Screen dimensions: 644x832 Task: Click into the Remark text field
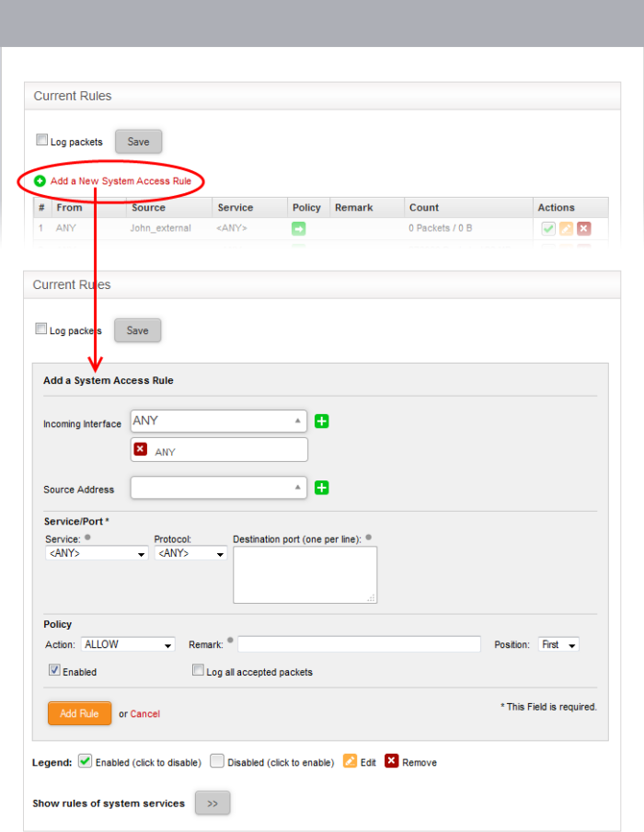click(x=359, y=644)
